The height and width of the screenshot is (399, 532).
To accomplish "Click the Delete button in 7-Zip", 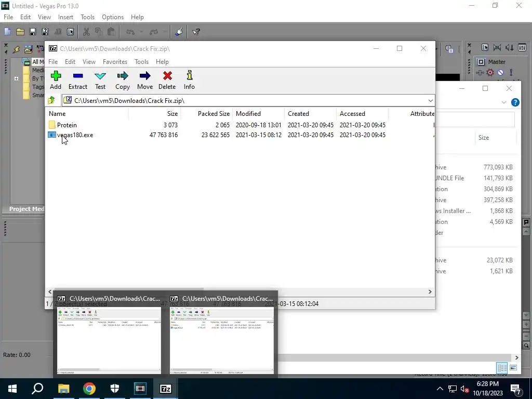I will click(167, 81).
